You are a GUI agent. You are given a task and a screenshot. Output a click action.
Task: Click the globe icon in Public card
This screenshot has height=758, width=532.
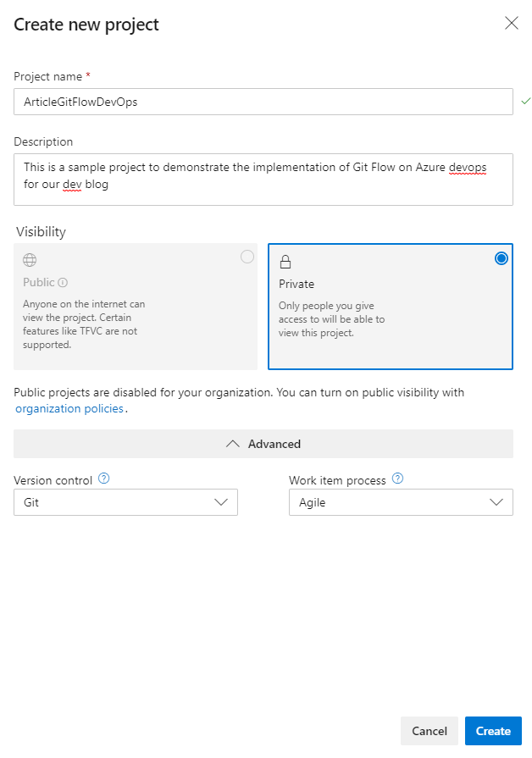[x=30, y=261]
